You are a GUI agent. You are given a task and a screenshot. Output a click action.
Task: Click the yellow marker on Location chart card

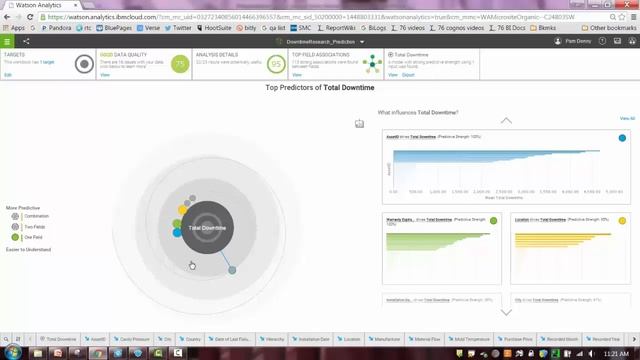(x=622, y=221)
